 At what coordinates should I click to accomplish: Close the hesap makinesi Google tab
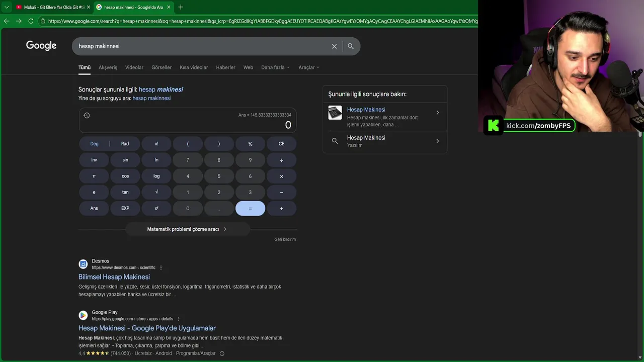pyautogui.click(x=169, y=7)
